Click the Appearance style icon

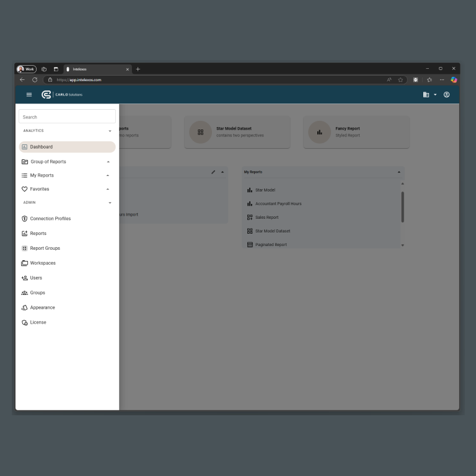pos(25,308)
